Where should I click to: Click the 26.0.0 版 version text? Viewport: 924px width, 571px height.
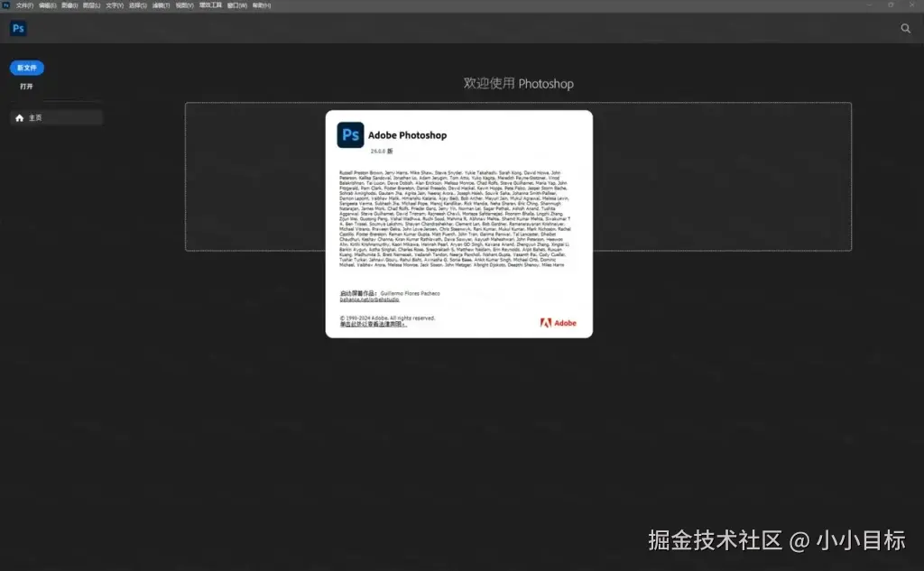pyautogui.click(x=382, y=152)
